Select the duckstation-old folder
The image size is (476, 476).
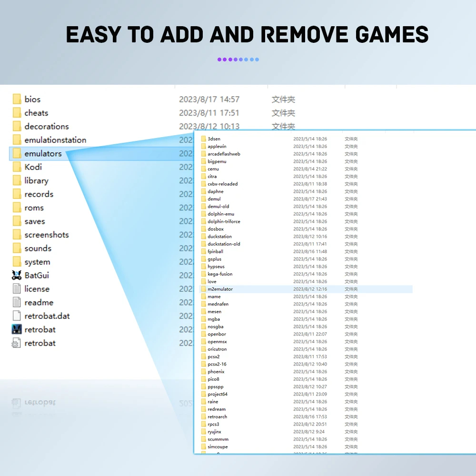[224, 244]
